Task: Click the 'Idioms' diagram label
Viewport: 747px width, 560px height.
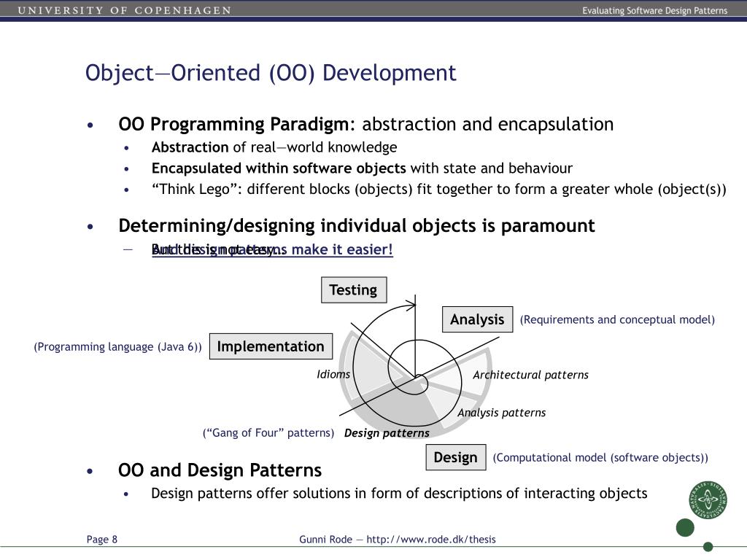Action: (333, 374)
